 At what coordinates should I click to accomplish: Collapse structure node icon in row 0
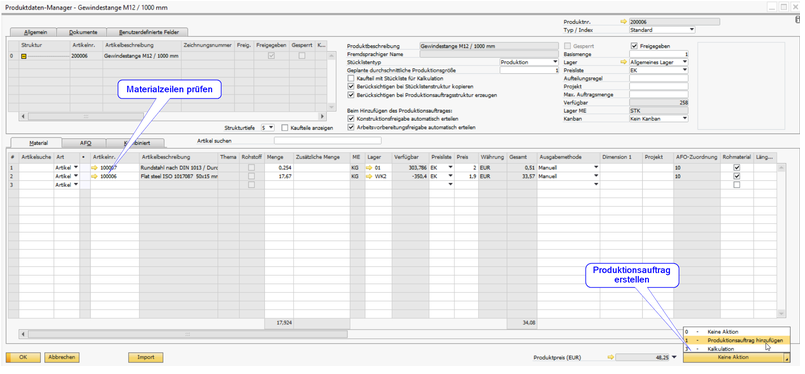click(24, 55)
